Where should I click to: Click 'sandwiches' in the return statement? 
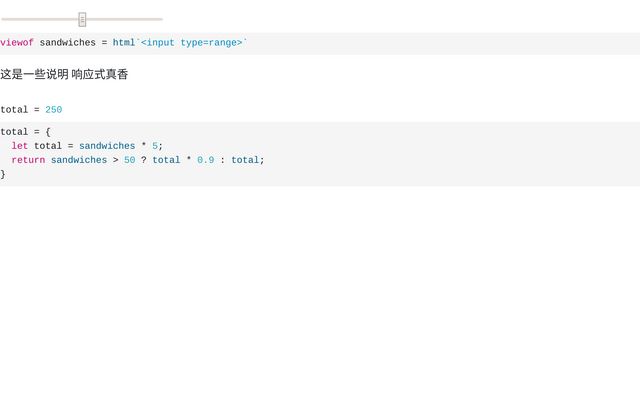(x=79, y=160)
